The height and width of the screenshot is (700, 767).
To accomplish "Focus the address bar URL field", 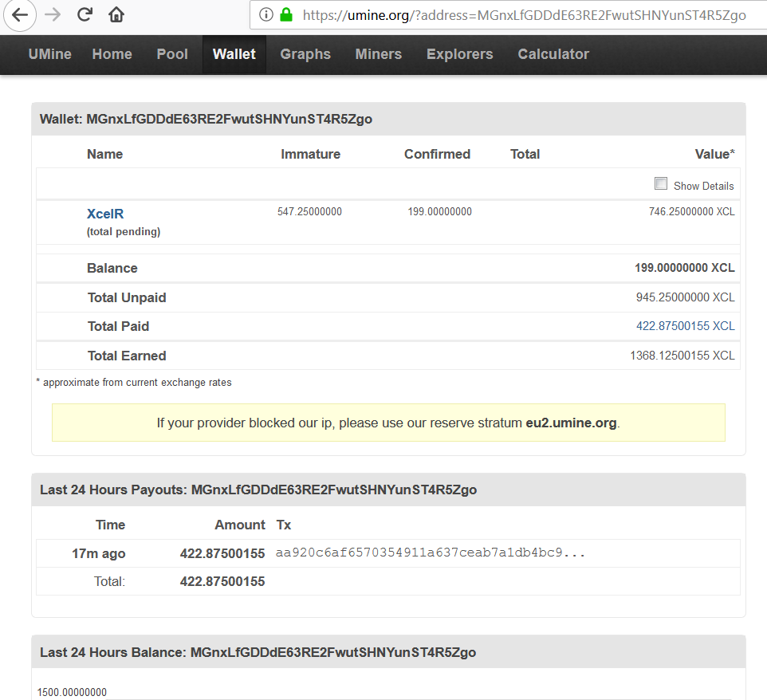I will tap(509, 15).
